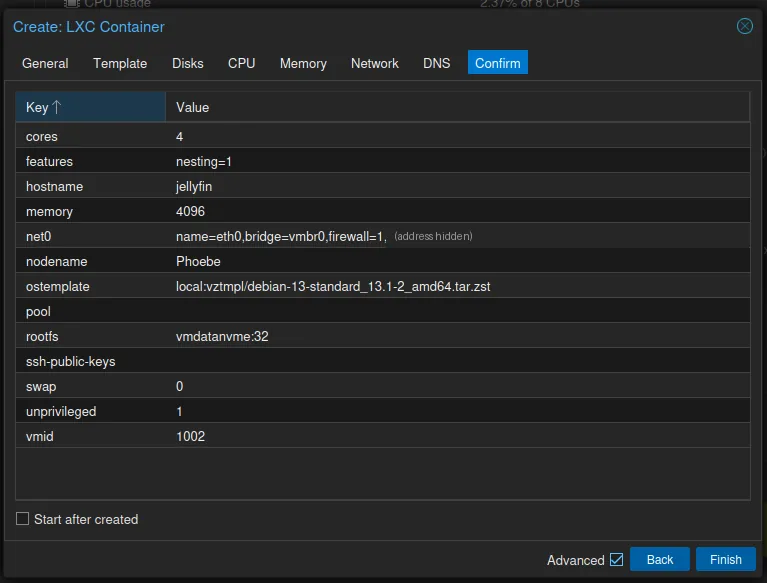The height and width of the screenshot is (583, 767).
Task: Select the cores key cell
Action: [90, 136]
